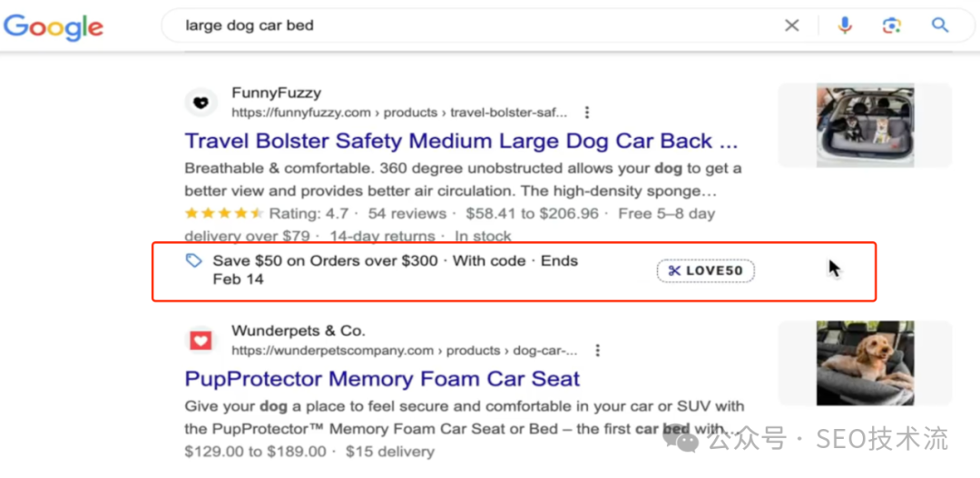Click the Google logo
This screenshot has height=478, width=980.
click(x=54, y=26)
